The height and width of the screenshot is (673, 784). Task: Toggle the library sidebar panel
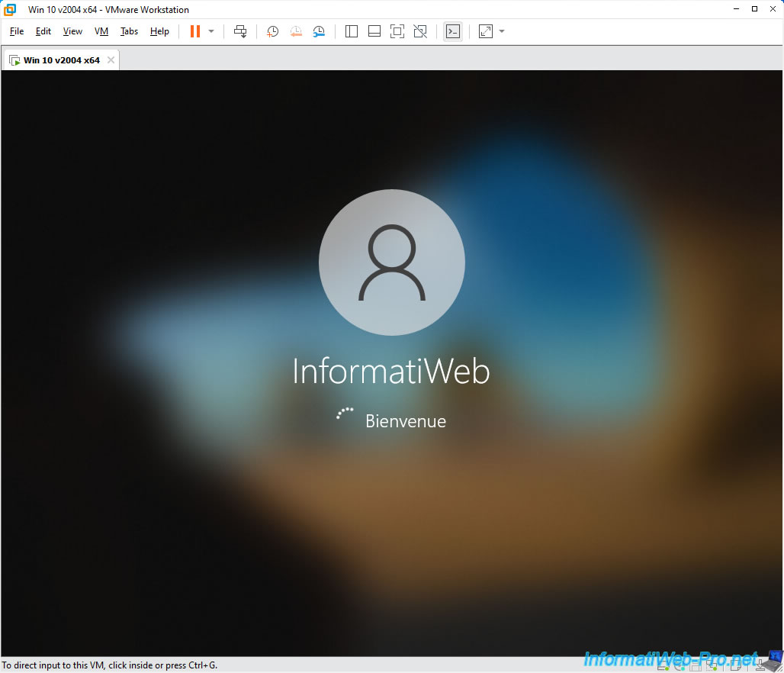pos(352,31)
